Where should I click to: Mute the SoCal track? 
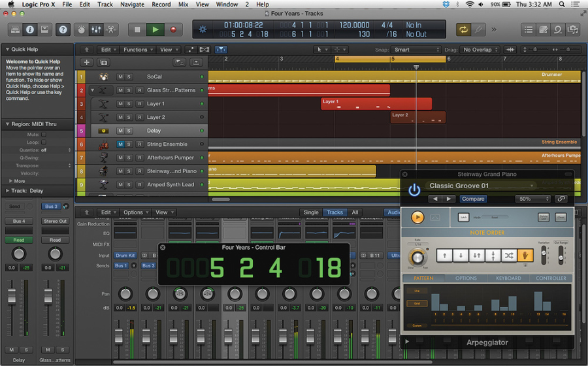pos(120,76)
